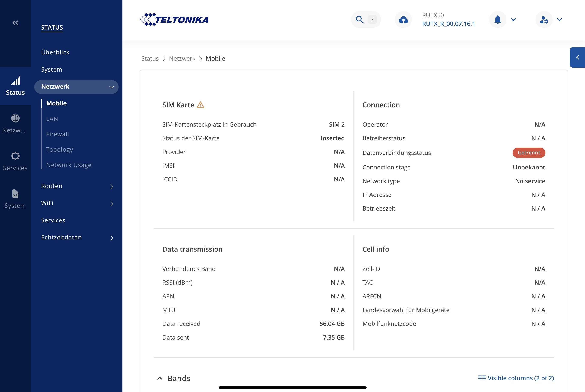Viewport: 585px width, 392px height.
Task: Click the search magnifier icon
Action: 359,19
